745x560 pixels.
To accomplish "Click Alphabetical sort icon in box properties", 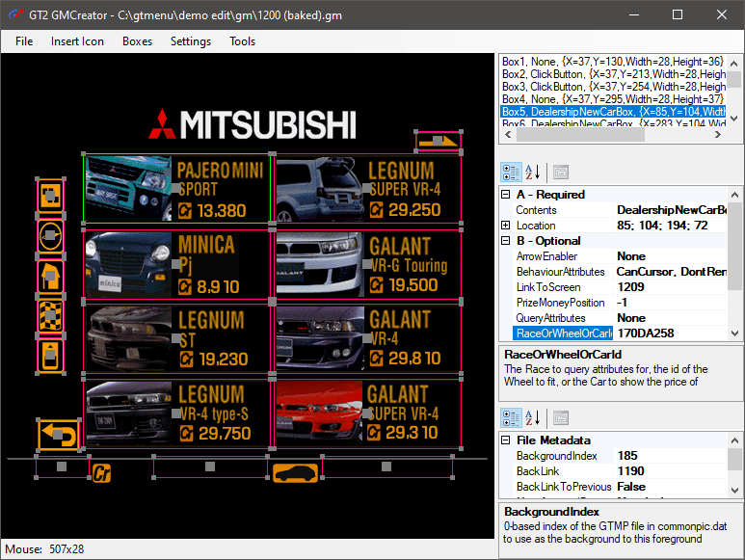I will click(532, 172).
